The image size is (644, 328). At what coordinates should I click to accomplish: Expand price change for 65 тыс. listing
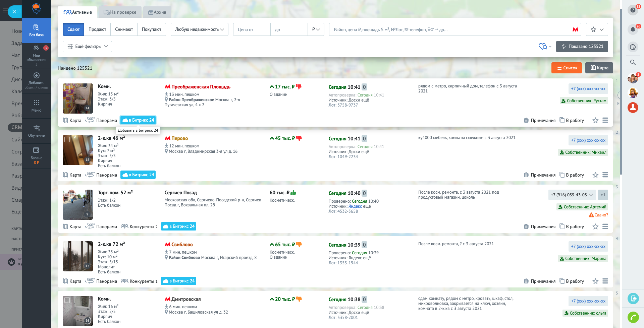[272, 245]
